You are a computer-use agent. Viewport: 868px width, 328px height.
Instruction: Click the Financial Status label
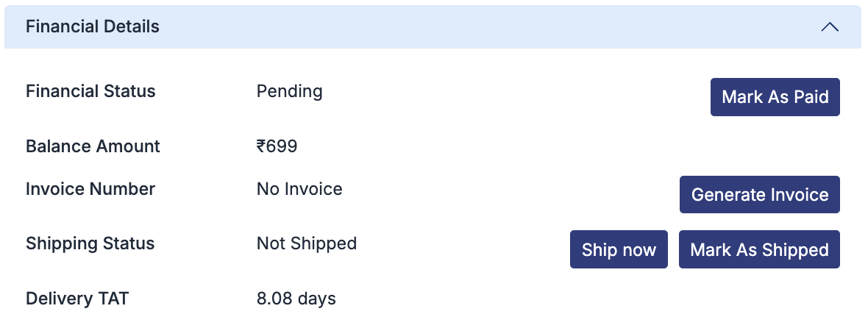point(90,91)
